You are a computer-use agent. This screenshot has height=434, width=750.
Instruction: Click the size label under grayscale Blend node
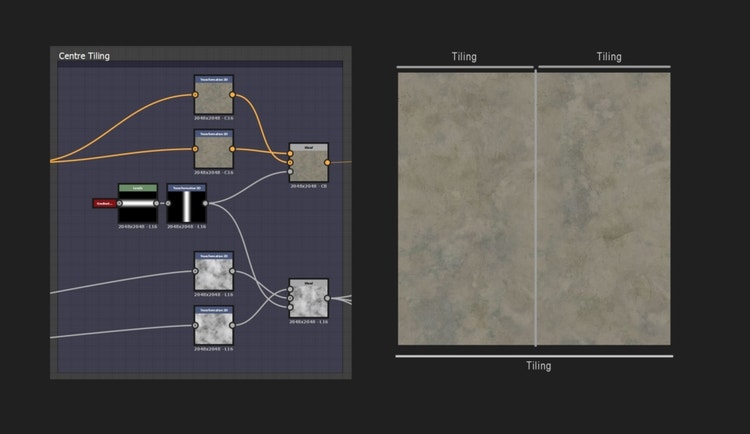click(x=309, y=322)
